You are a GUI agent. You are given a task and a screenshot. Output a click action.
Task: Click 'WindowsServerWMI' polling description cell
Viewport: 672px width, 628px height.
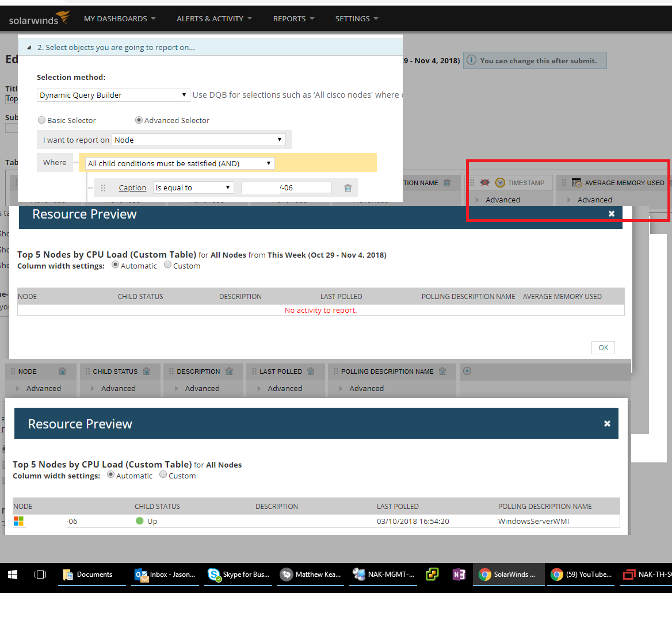coord(533,521)
